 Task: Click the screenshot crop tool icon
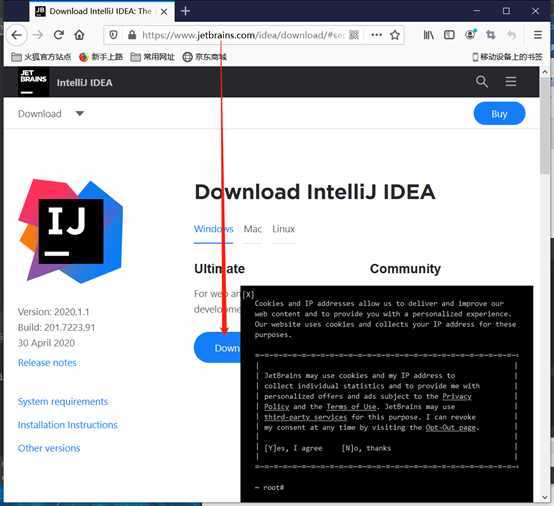tap(490, 35)
